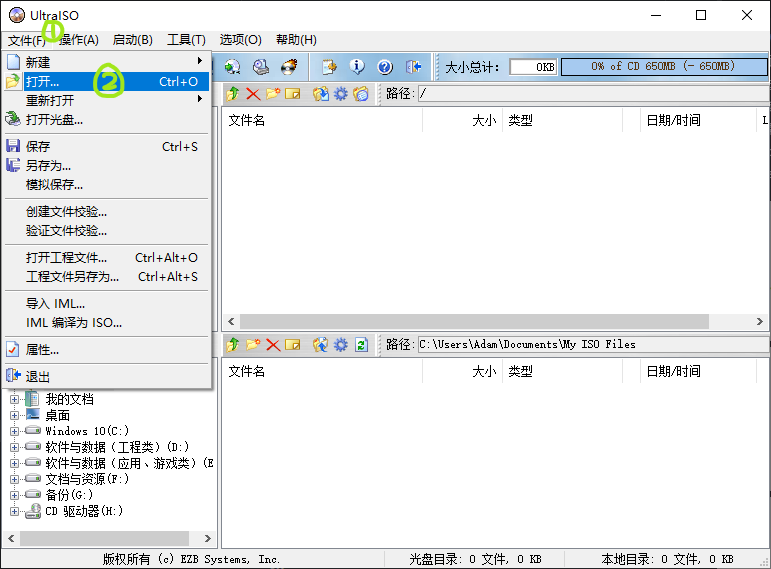Click the burn disc flame toolbar icon
771x569 pixels.
290,67
